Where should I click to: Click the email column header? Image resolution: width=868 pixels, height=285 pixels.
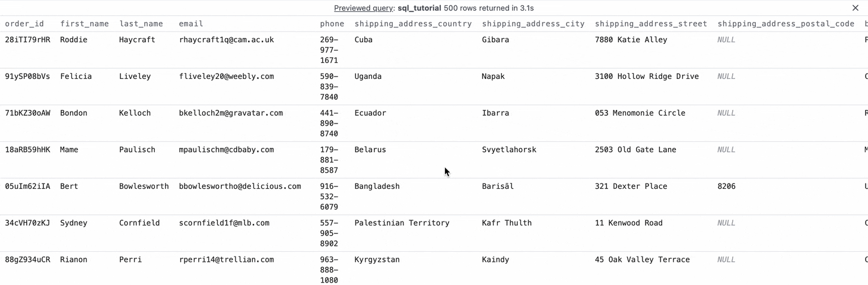click(191, 24)
